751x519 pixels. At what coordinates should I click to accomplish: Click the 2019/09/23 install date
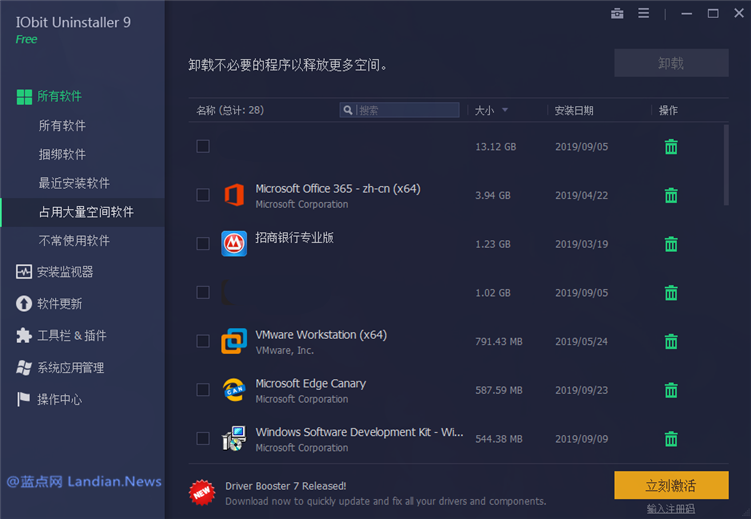[581, 391]
